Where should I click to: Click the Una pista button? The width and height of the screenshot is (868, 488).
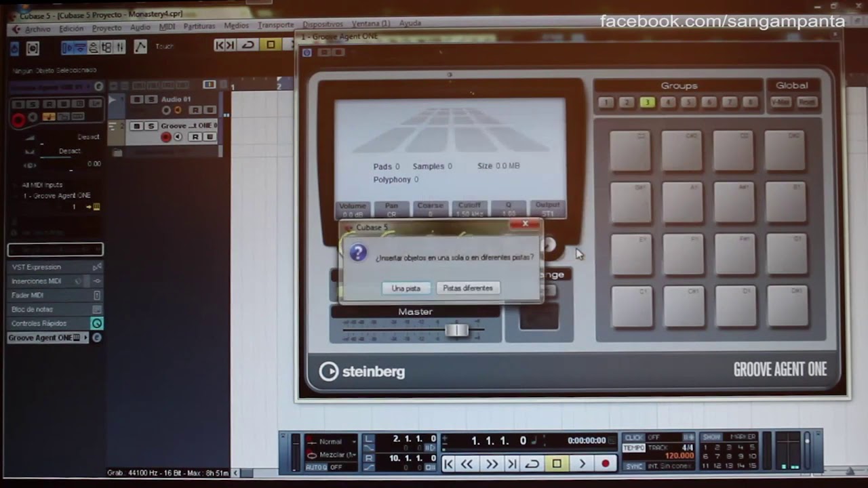pos(406,288)
